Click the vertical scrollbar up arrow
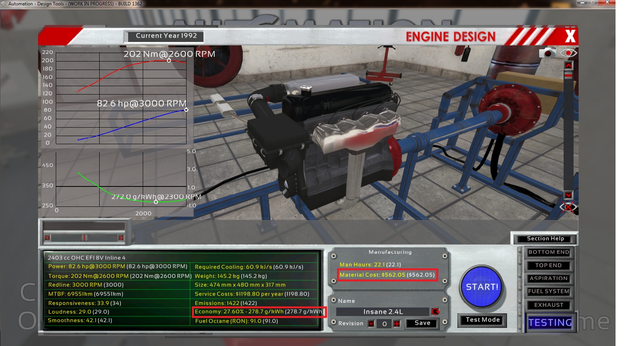The height and width of the screenshot is (346, 644). 568,65
